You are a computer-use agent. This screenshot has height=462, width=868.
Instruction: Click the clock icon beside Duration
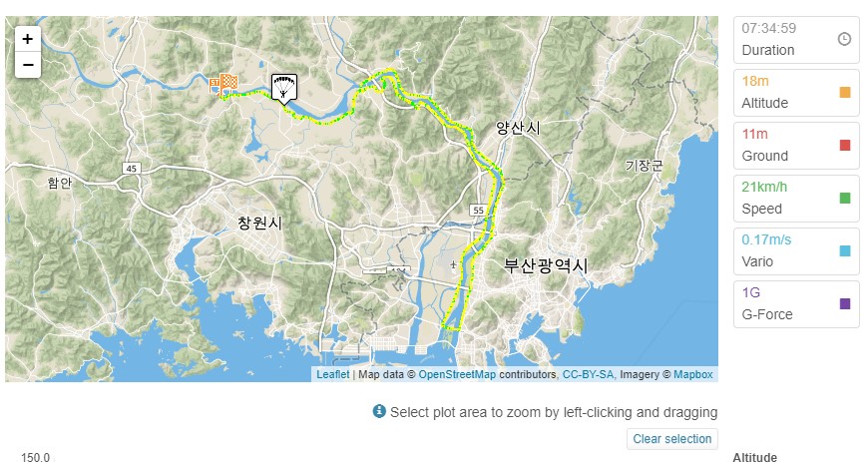844,39
